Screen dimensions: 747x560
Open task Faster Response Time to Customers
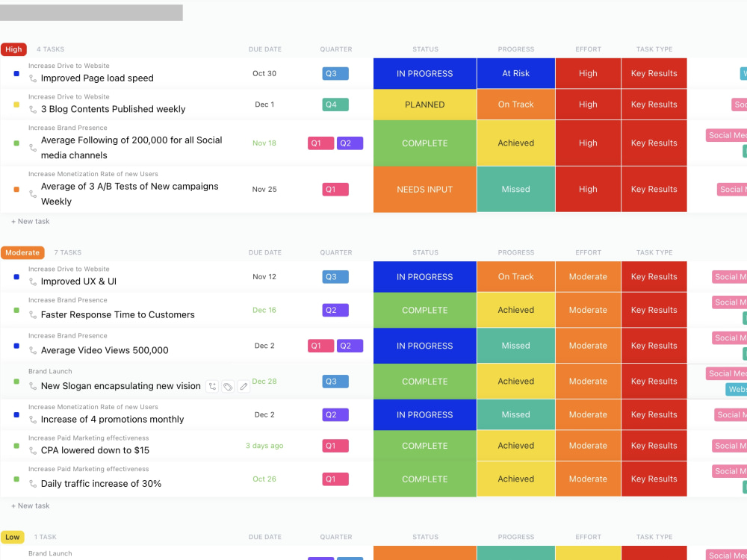118,315
